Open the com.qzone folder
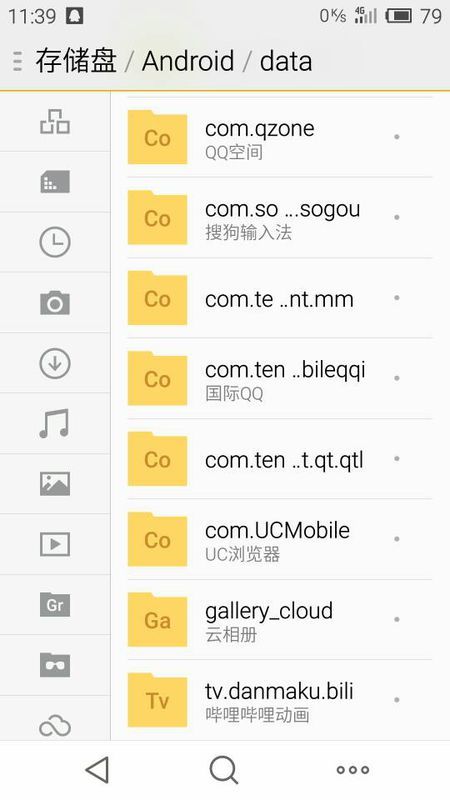 280,137
